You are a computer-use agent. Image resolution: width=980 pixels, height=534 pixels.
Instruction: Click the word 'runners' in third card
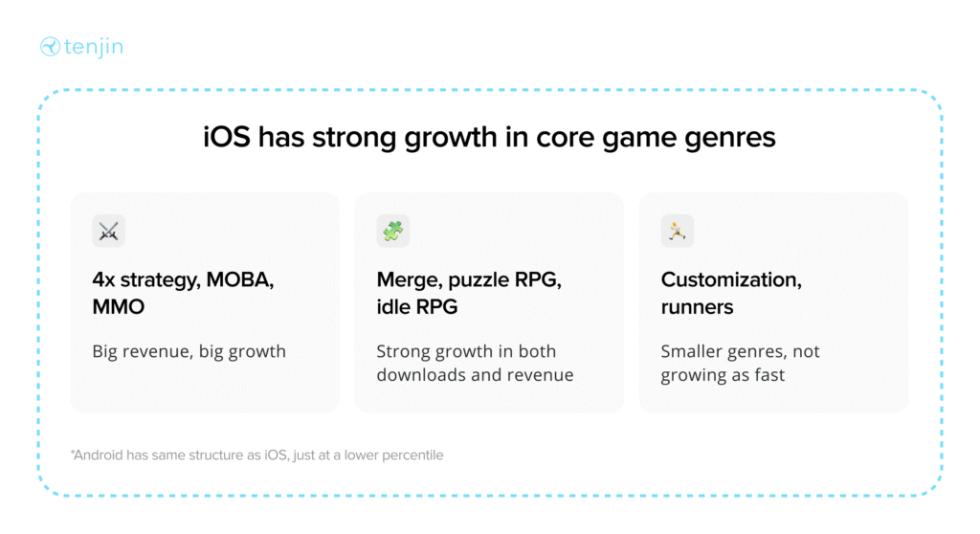pos(697,307)
